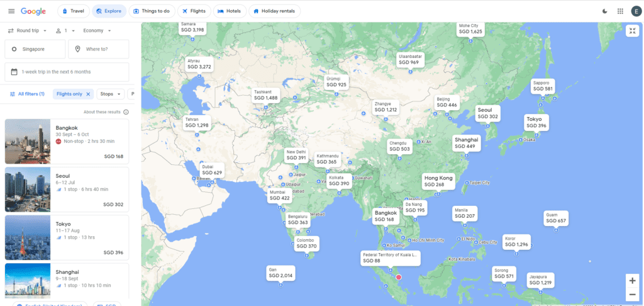Switch to Things to do tab
This screenshot has width=644, height=306.
(152, 11)
